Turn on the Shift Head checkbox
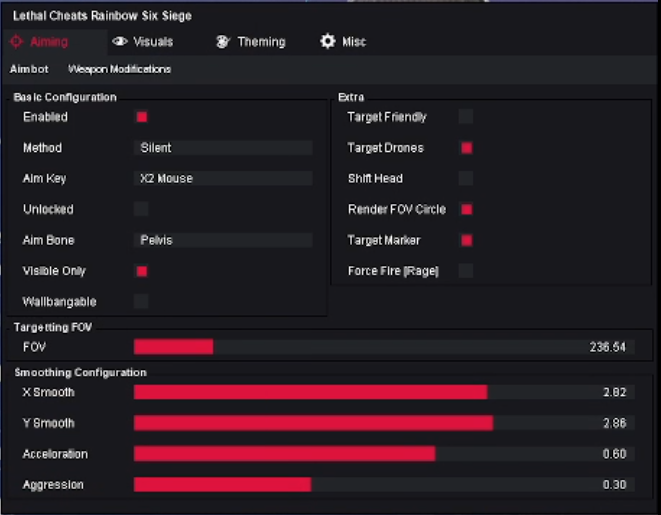 tap(466, 179)
